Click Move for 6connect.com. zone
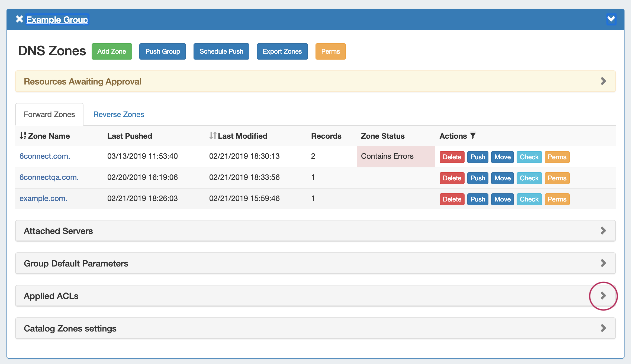The width and height of the screenshot is (631, 364). click(502, 157)
